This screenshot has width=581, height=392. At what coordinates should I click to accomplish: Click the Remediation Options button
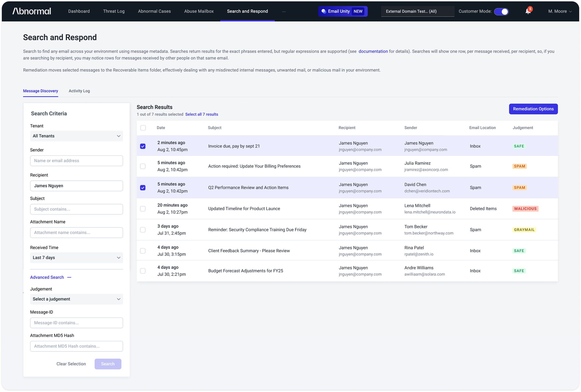tap(533, 109)
